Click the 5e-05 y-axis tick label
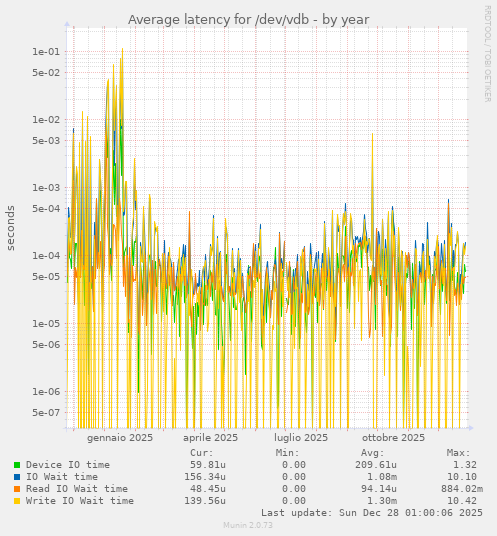Image resolution: width=497 pixels, height=536 pixels. 46,276
